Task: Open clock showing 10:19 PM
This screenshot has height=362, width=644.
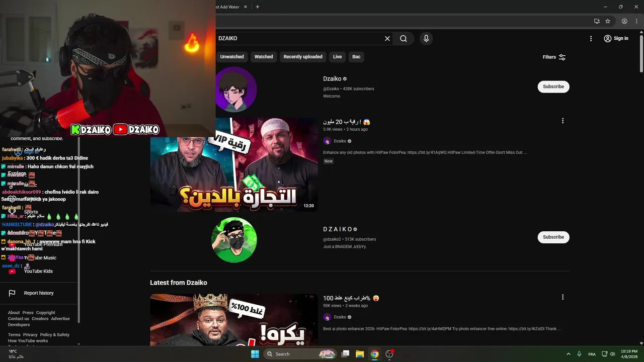Action: [x=629, y=354]
